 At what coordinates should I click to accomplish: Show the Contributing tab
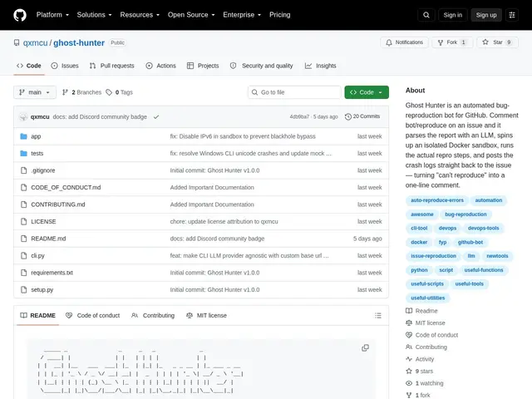point(153,316)
